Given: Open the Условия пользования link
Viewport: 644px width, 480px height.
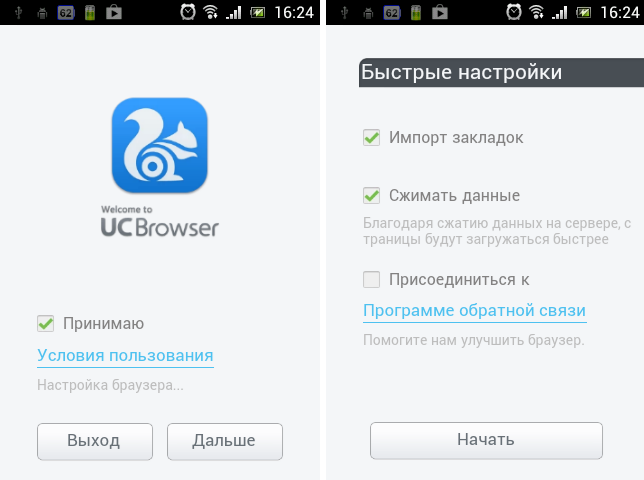Looking at the screenshot, I should pos(125,356).
